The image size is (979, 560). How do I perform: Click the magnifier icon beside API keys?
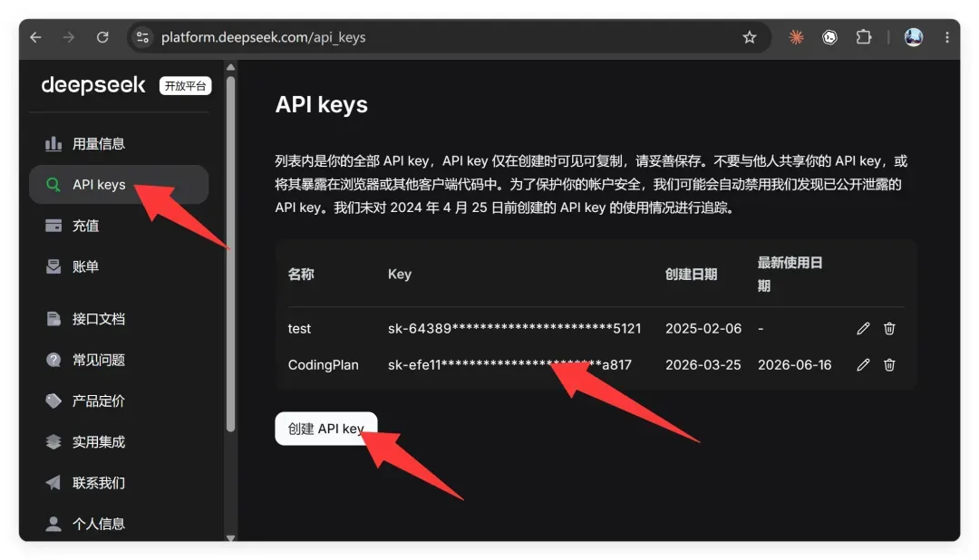point(53,185)
